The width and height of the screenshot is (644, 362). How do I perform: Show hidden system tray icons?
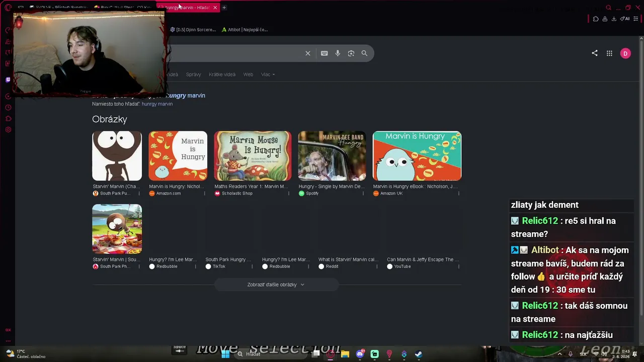(559, 354)
